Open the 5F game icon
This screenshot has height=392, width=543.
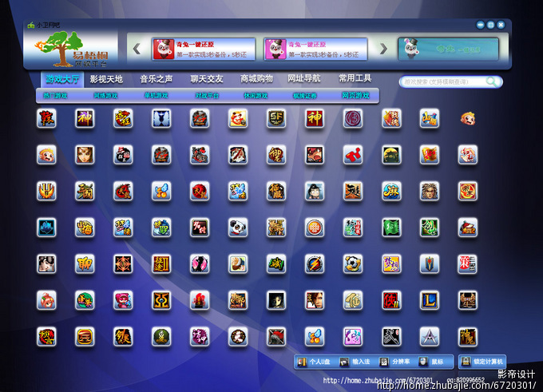coord(276,118)
